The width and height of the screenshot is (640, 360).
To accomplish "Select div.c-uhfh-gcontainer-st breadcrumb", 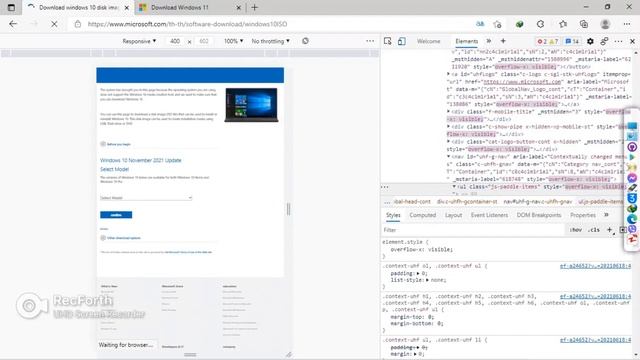I will pos(467,202).
